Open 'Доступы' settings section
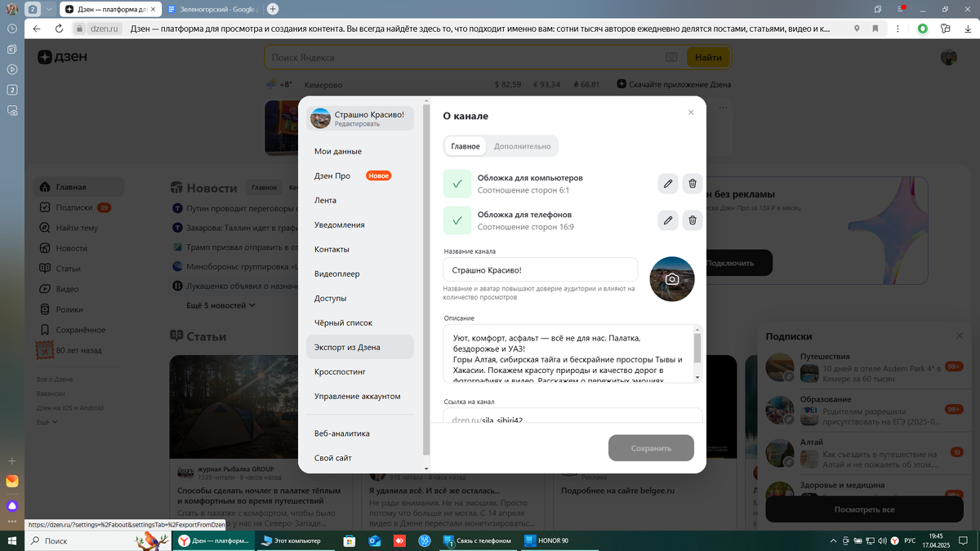980x551 pixels. click(x=360, y=298)
